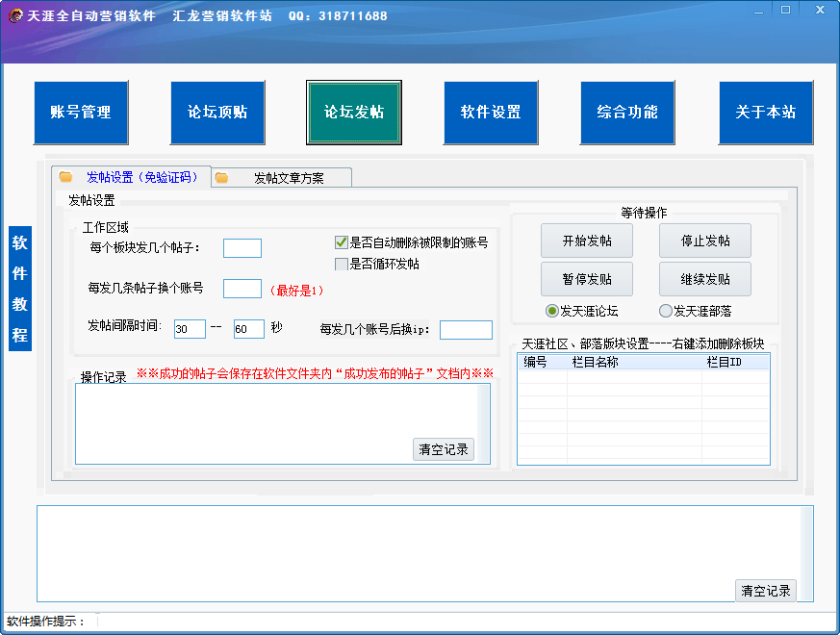Viewport: 840px width, 635px height.
Task: Click interval maximum field showing 60
Action: click(x=249, y=329)
